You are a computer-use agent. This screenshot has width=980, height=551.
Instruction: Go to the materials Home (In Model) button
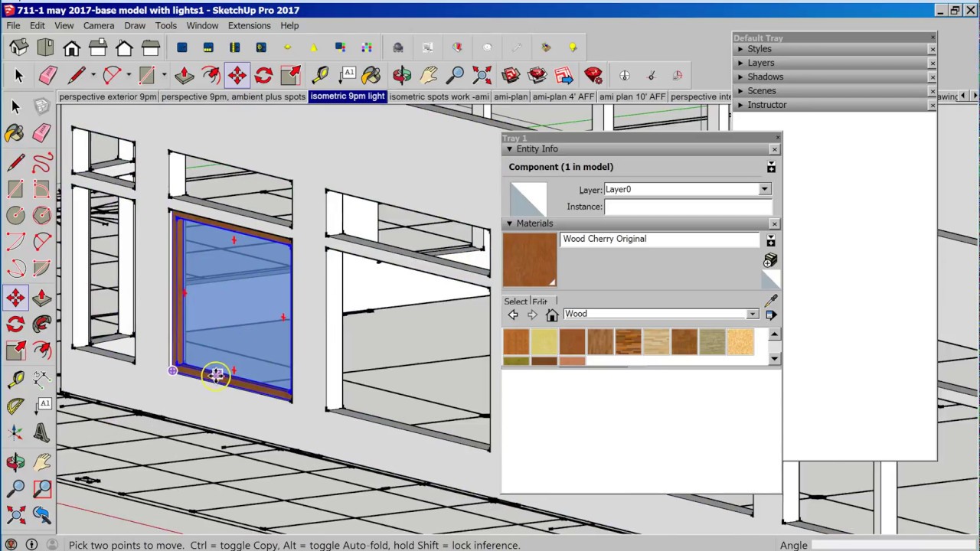click(551, 315)
